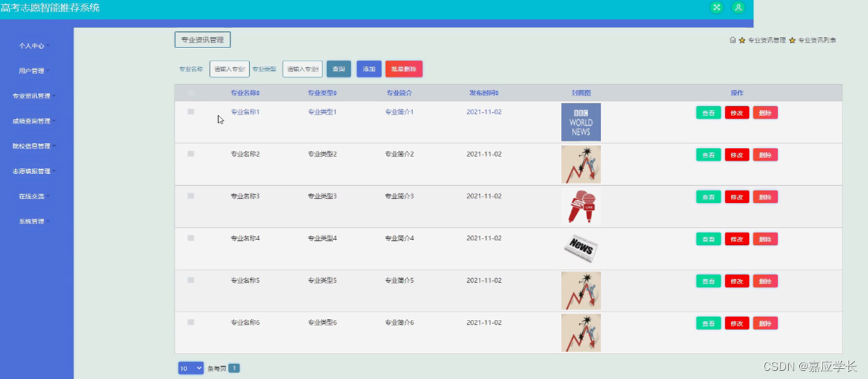The height and width of the screenshot is (379, 868).
Task: Click 修改 for 专业名称1 row
Action: (737, 113)
